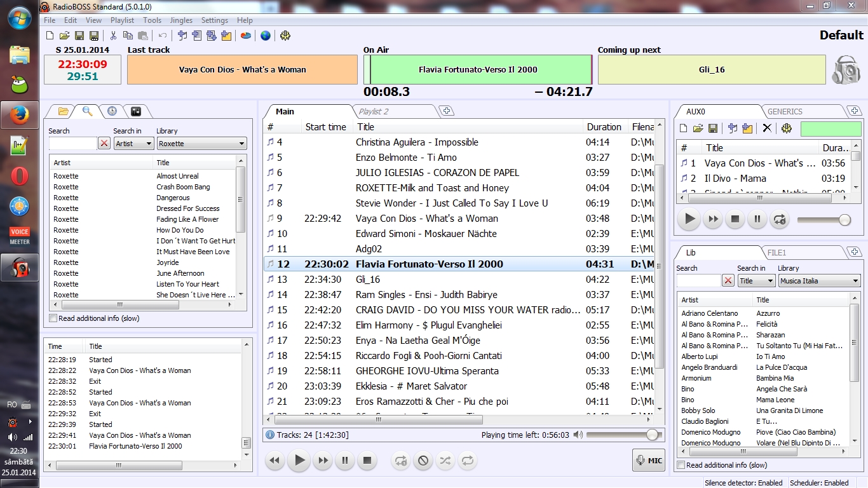This screenshot has height=488, width=868.
Task: Click the On Air track progress bar
Action: [478, 70]
